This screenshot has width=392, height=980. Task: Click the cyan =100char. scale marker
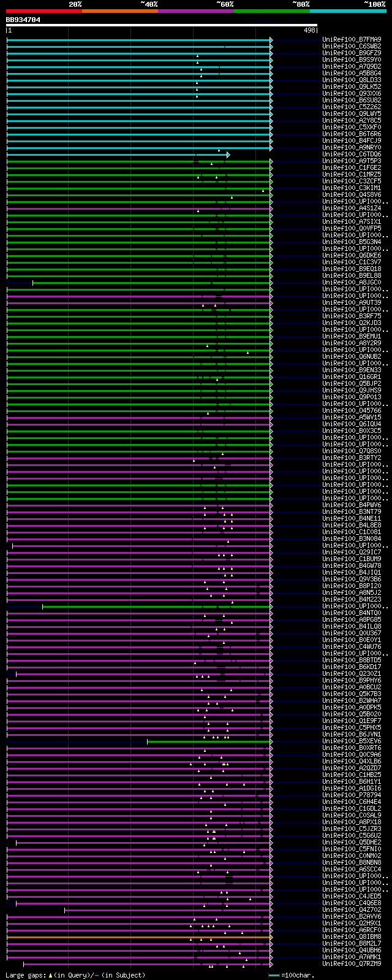coord(274,975)
